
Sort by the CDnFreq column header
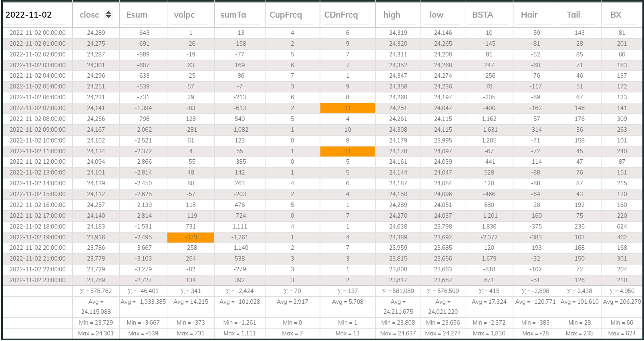coord(341,15)
